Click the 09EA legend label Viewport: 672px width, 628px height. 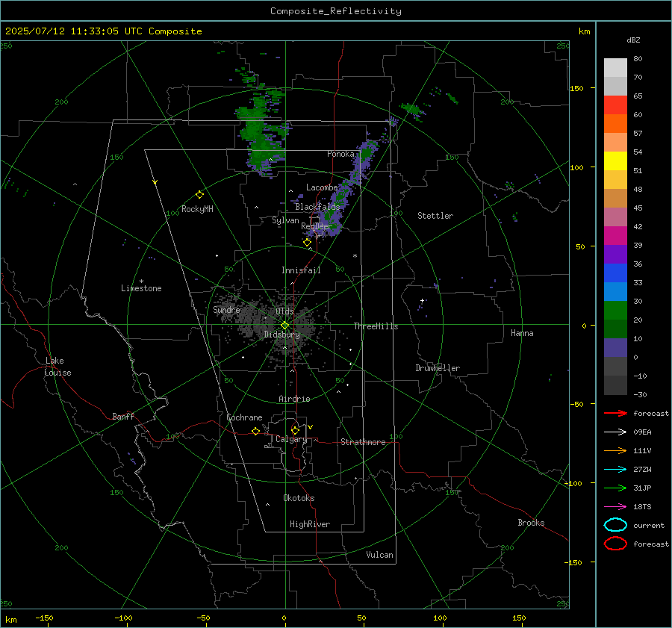click(x=642, y=432)
